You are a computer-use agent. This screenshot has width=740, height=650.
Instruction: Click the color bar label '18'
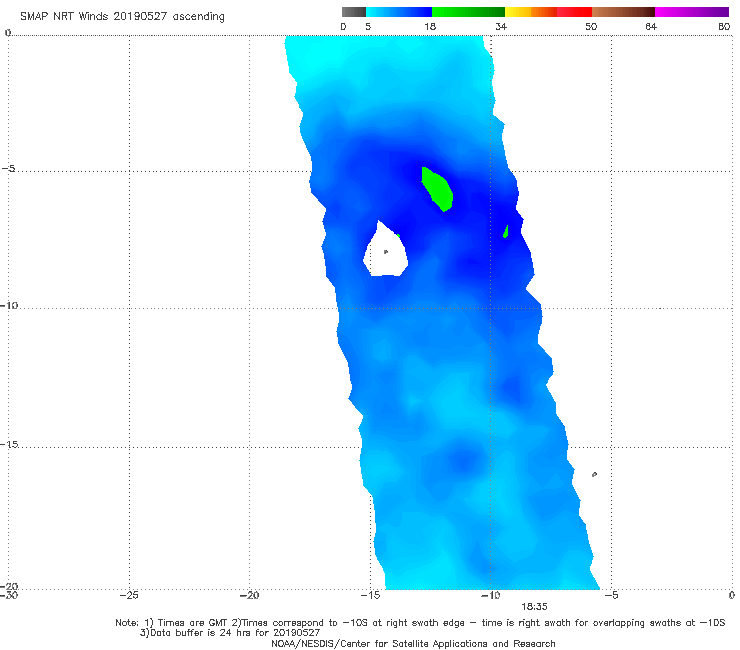(x=430, y=26)
